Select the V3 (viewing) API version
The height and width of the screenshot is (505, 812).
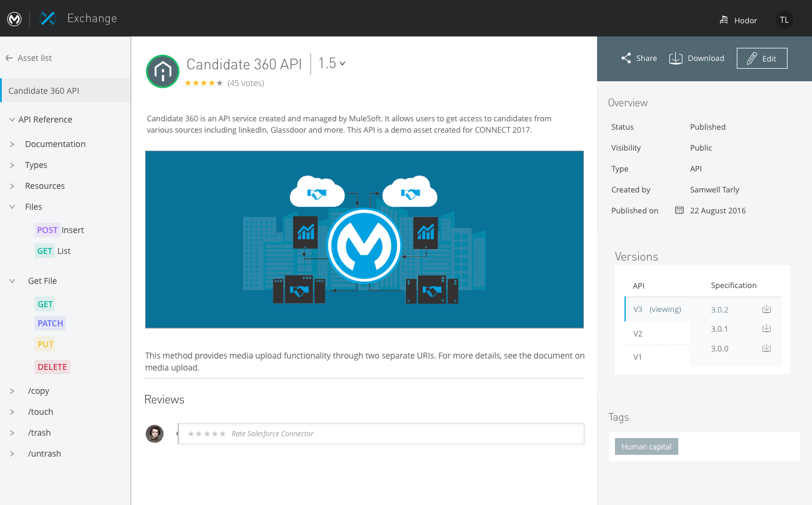pyautogui.click(x=657, y=310)
